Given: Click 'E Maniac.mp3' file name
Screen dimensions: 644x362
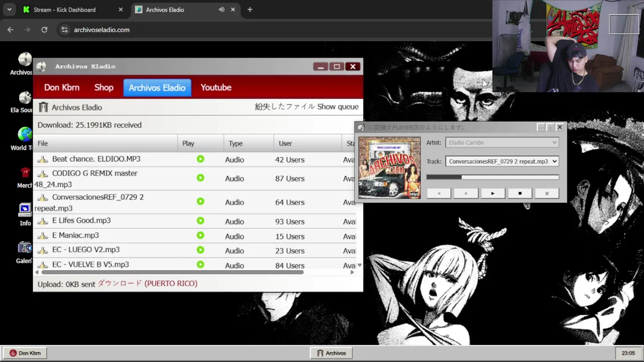Looking at the screenshot, I should click(75, 235).
